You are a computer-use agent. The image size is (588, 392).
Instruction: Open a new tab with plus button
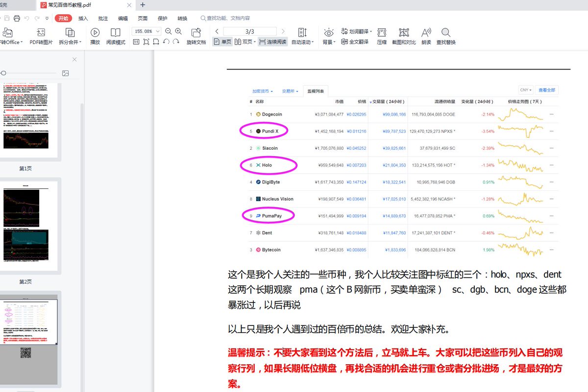coord(143,5)
